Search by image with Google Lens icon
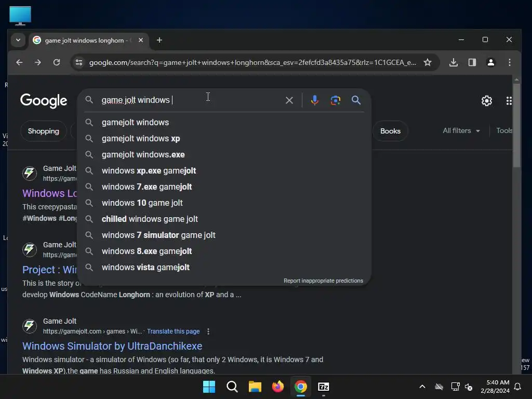The image size is (532, 399). coord(335,100)
